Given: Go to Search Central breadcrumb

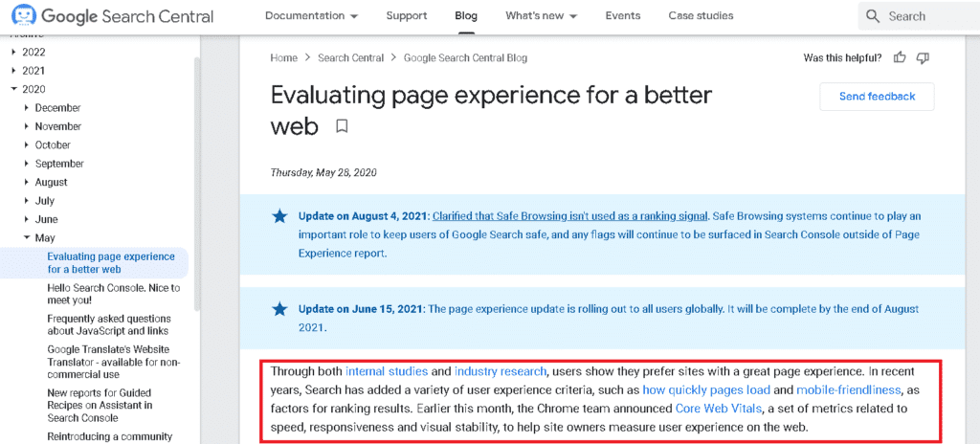Looking at the screenshot, I should [350, 58].
